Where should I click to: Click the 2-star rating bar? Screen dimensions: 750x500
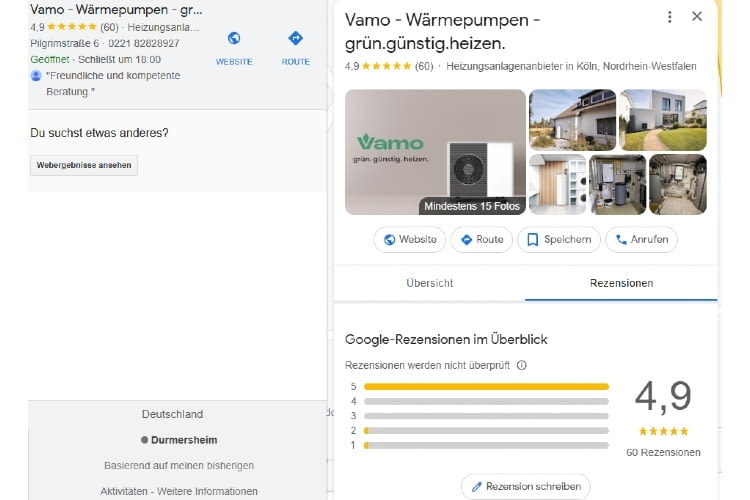486,431
